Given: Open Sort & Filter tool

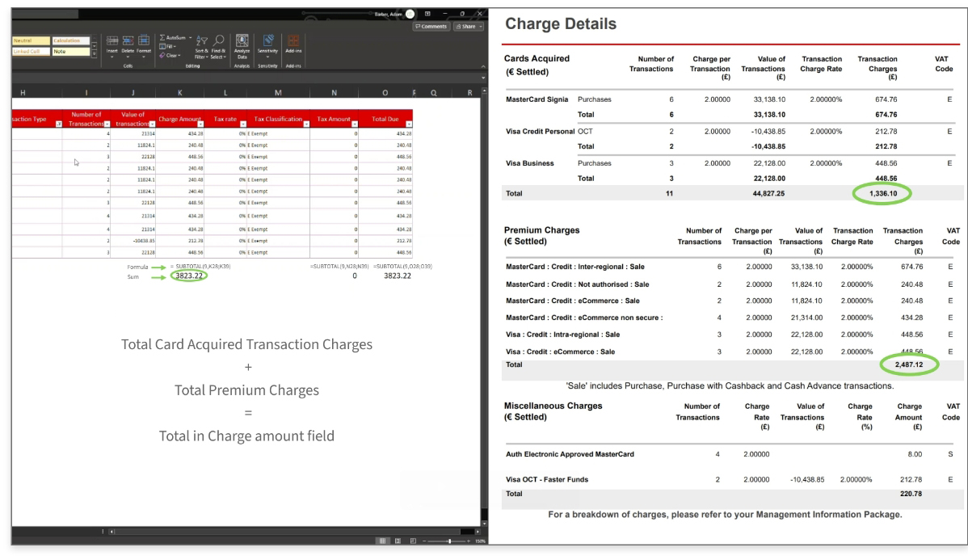Looking at the screenshot, I should tap(202, 46).
